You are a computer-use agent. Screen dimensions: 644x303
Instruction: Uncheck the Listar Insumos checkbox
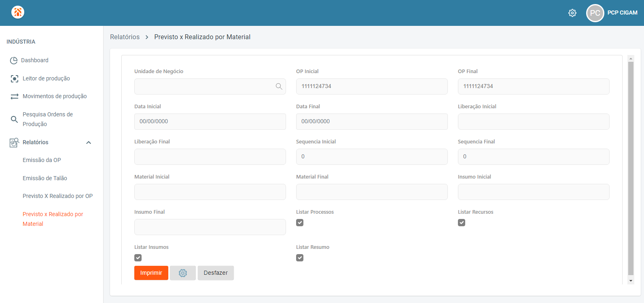click(138, 258)
